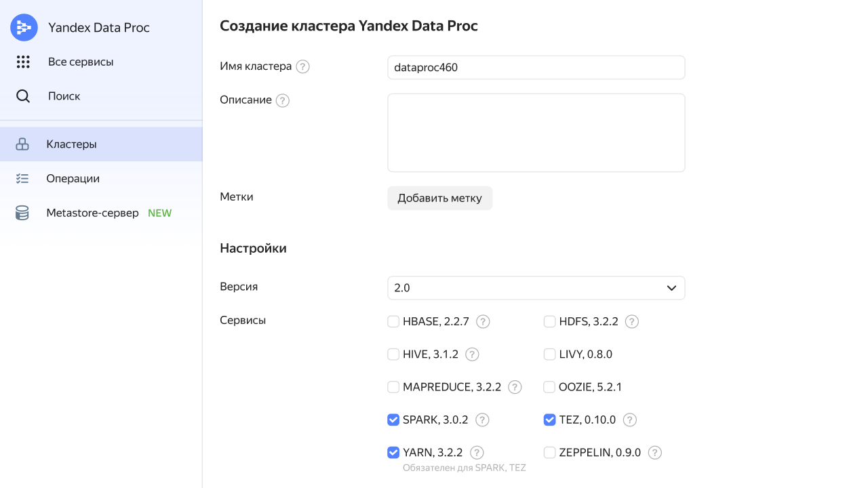868x488 pixels.
Task: Enable the MAPREDUCE 3.2.2 checkbox
Action: tap(393, 387)
